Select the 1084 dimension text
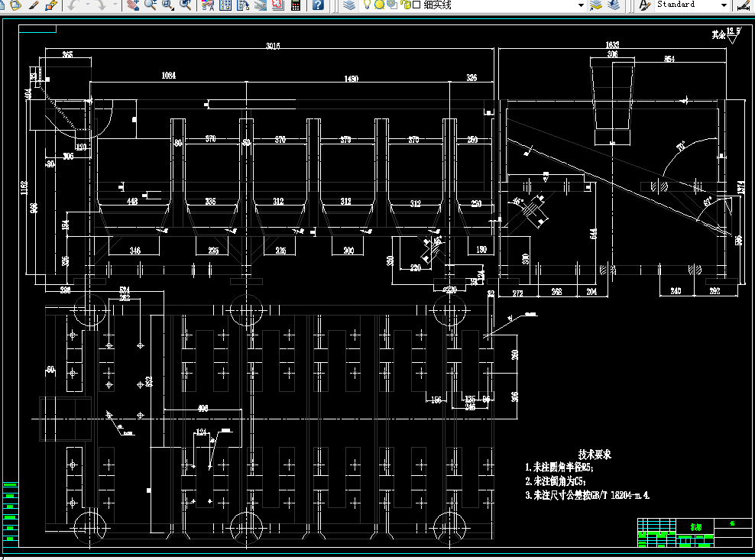 169,76
